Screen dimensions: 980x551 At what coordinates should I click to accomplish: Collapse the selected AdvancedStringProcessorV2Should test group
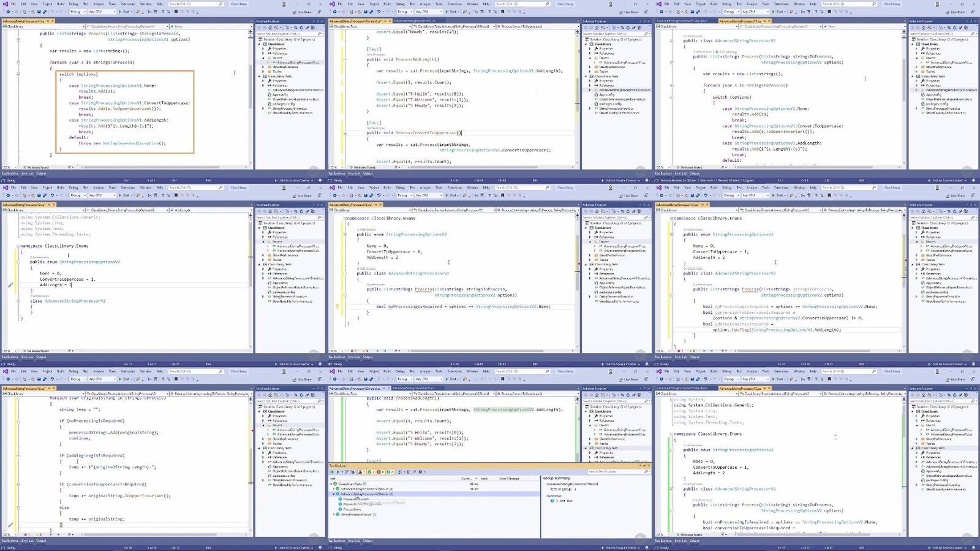click(334, 494)
